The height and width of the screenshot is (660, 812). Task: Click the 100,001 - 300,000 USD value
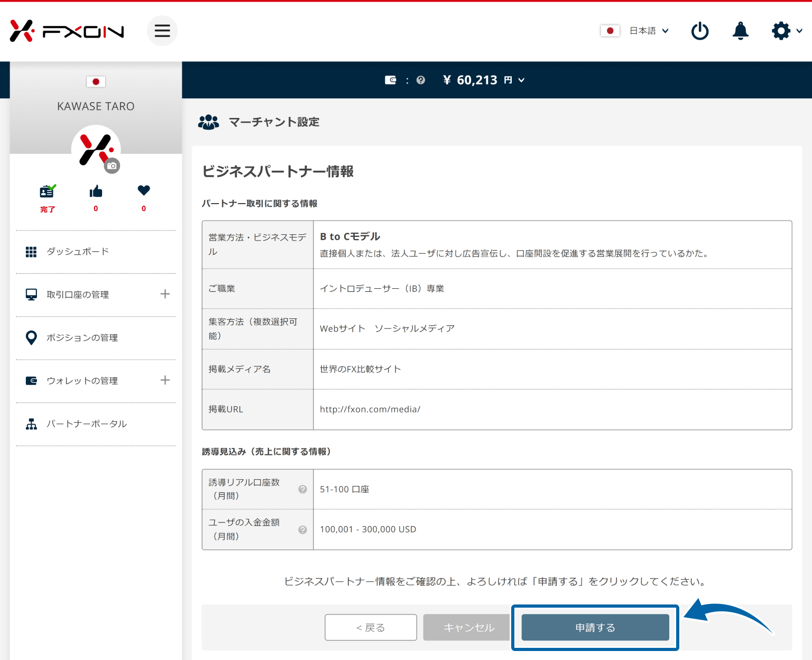pyautogui.click(x=368, y=530)
